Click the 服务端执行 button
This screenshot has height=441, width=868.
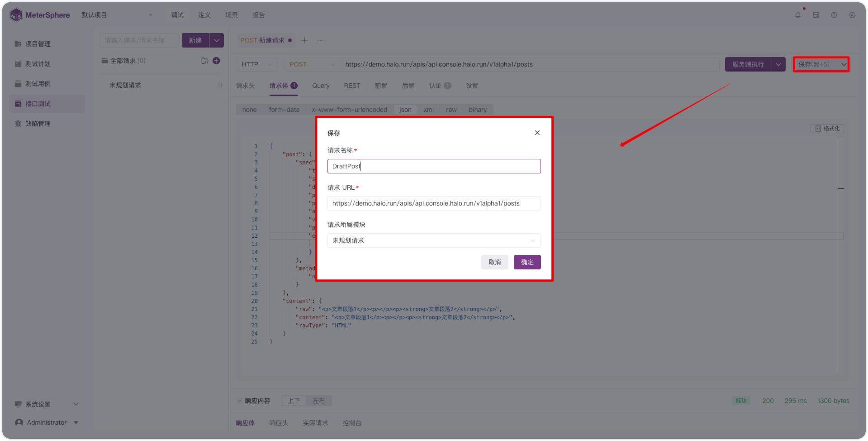[x=748, y=64]
